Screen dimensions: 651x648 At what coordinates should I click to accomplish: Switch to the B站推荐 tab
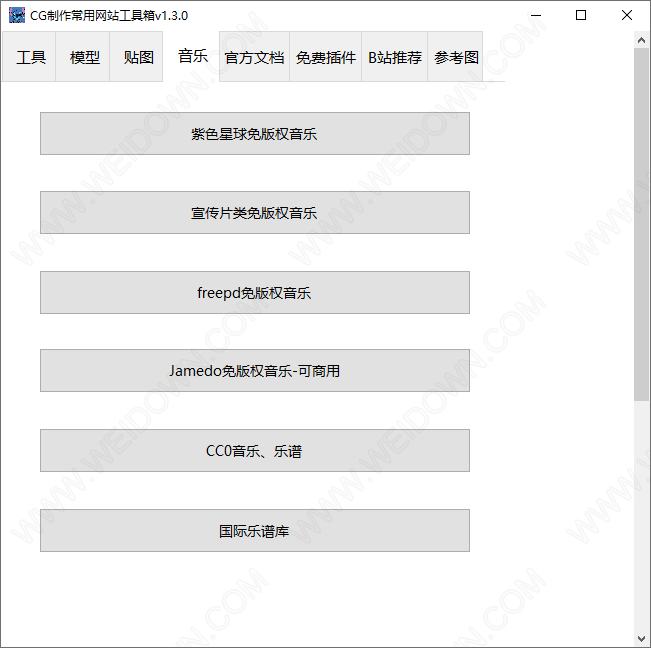point(395,56)
